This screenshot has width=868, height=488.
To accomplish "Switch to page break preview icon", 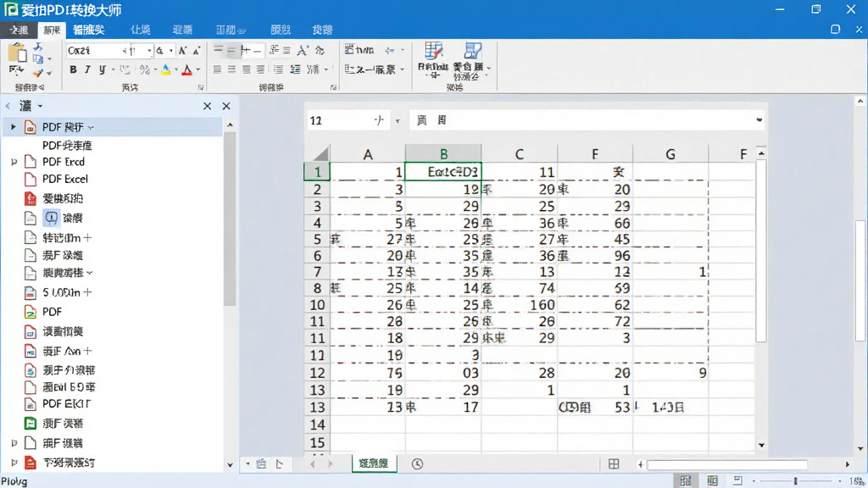I will click(737, 480).
